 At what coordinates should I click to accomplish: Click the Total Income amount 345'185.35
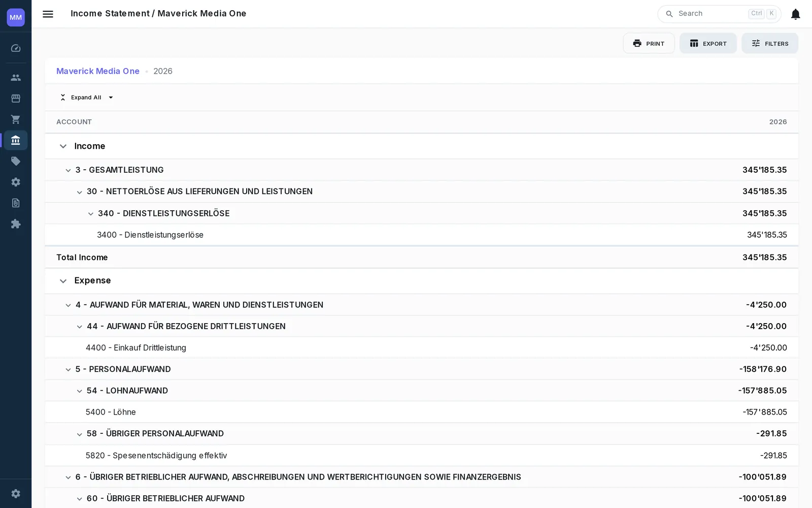[764, 258]
